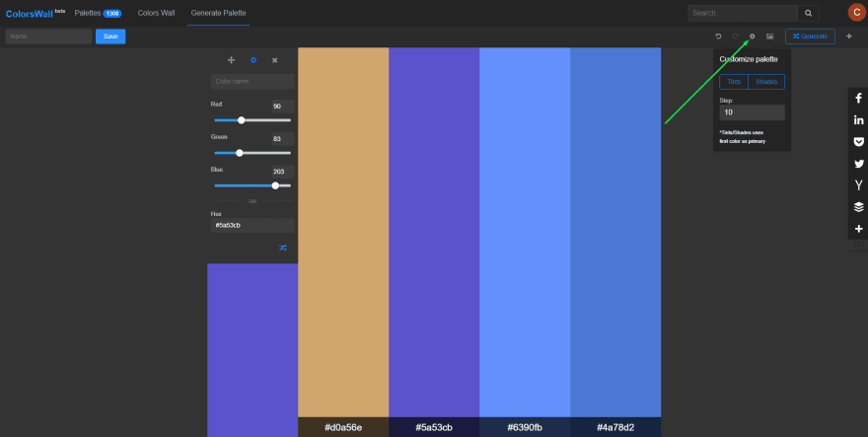Click the Green slider handle
The width and height of the screenshot is (868, 437).
(239, 153)
